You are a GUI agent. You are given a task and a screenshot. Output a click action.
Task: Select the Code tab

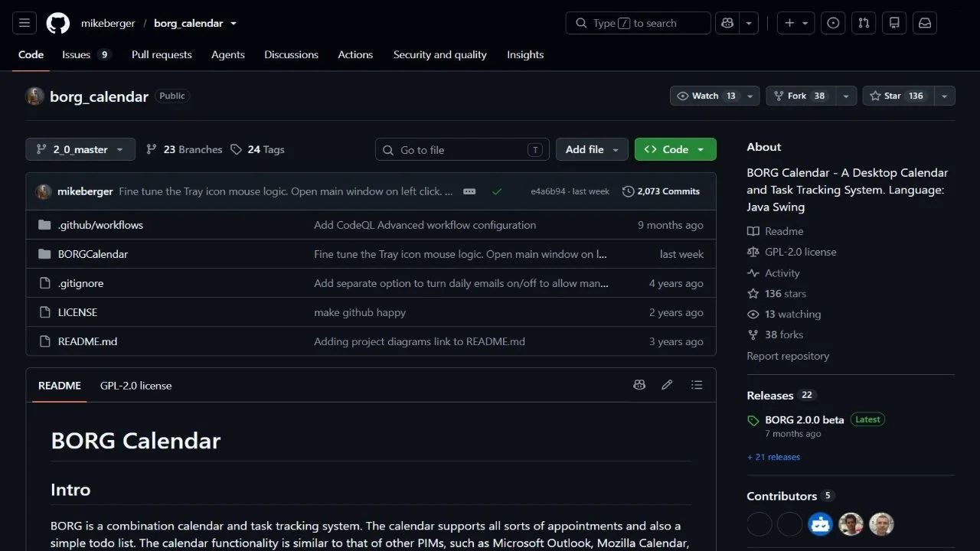pyautogui.click(x=31, y=55)
